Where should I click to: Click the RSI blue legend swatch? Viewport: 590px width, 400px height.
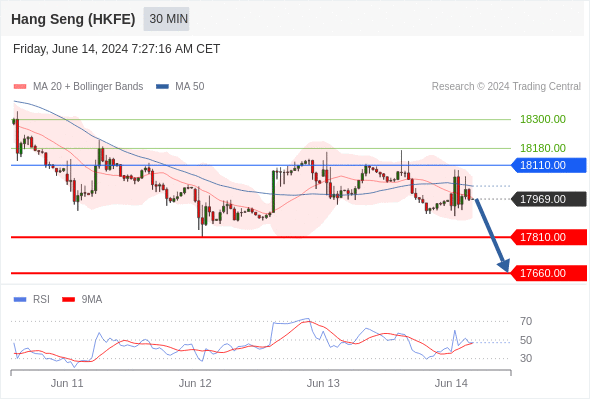[20, 300]
